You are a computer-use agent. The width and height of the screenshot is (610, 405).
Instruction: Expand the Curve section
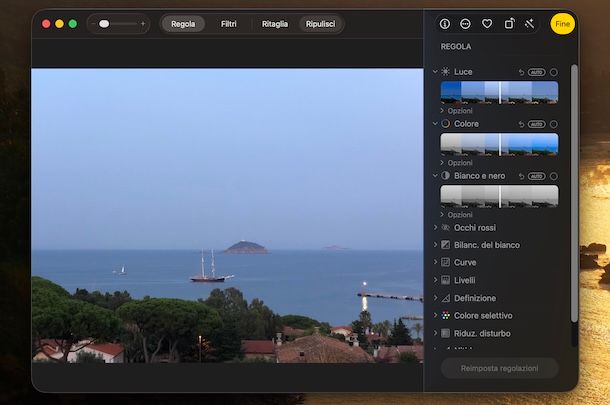coord(435,262)
